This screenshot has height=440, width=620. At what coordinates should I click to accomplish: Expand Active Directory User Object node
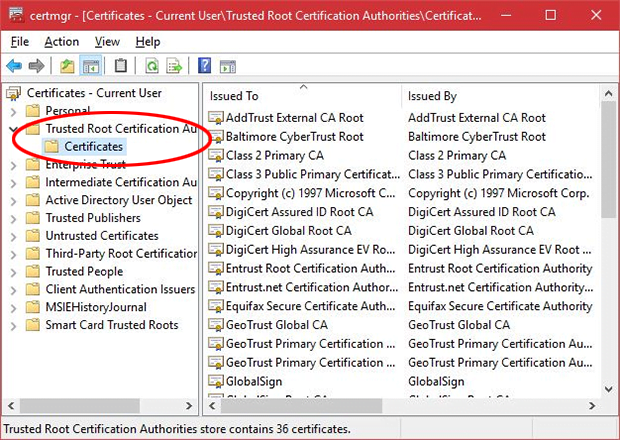click(x=13, y=200)
